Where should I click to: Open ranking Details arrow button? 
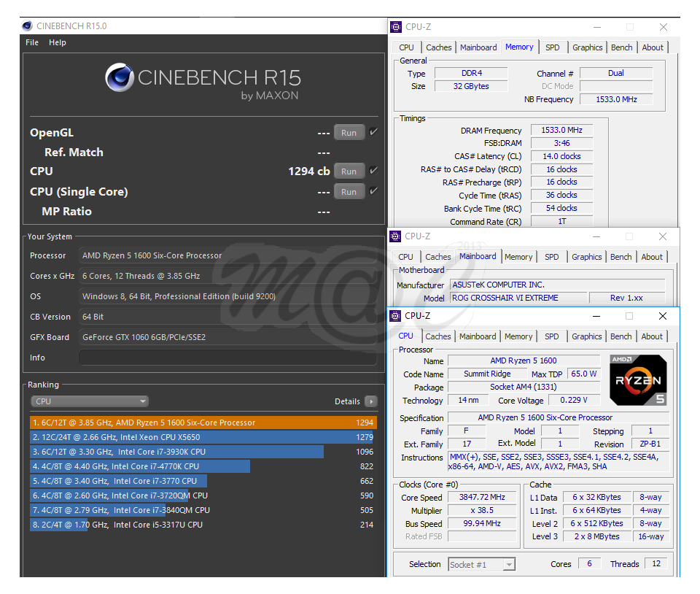tap(370, 401)
